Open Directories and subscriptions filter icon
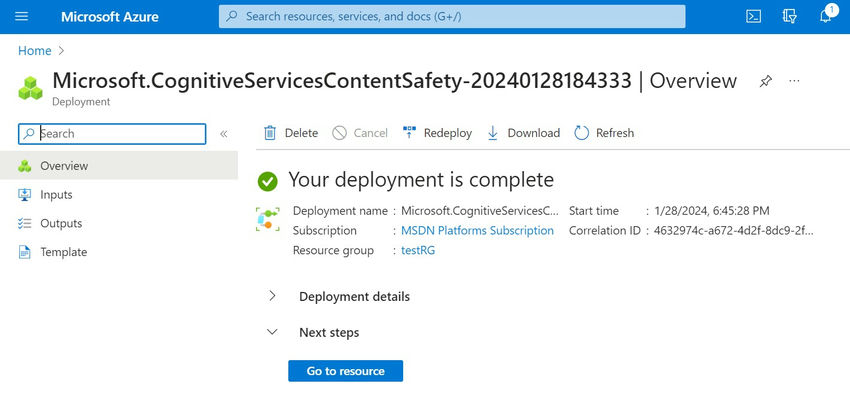 point(790,16)
